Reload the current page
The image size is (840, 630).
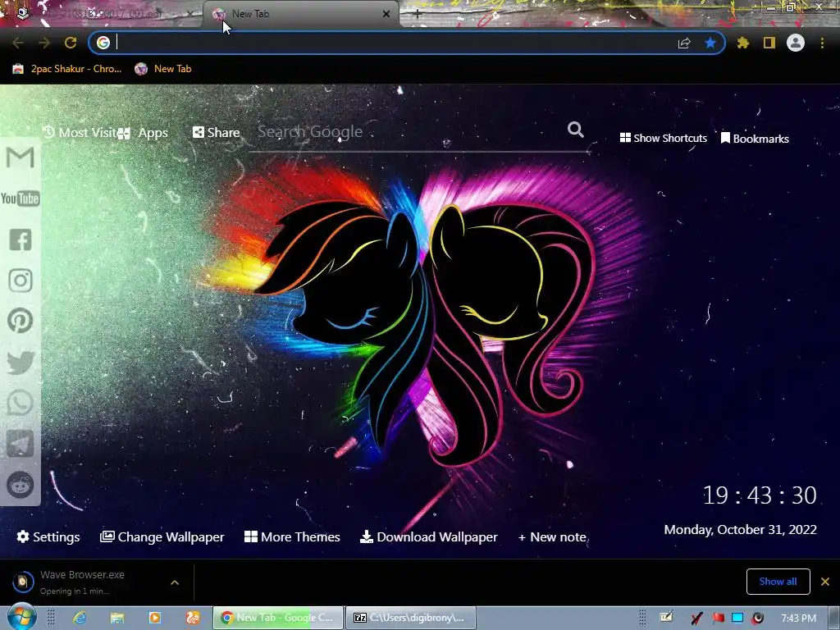point(71,43)
